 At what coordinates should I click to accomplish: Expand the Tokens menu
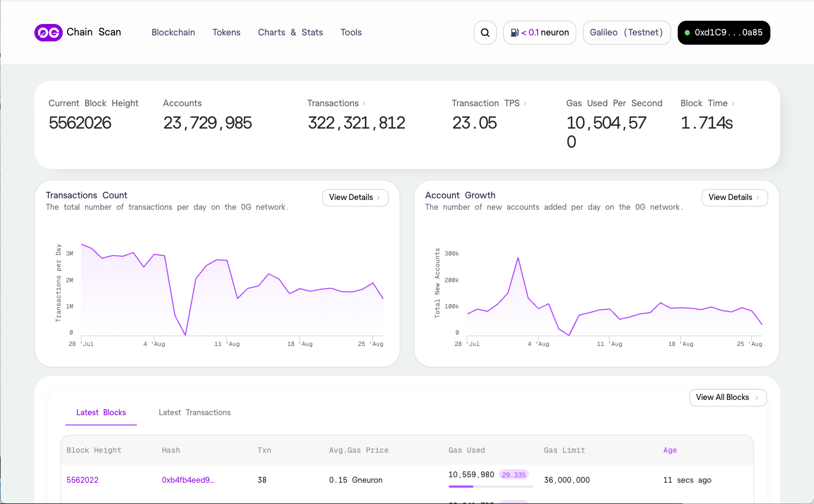tap(226, 33)
